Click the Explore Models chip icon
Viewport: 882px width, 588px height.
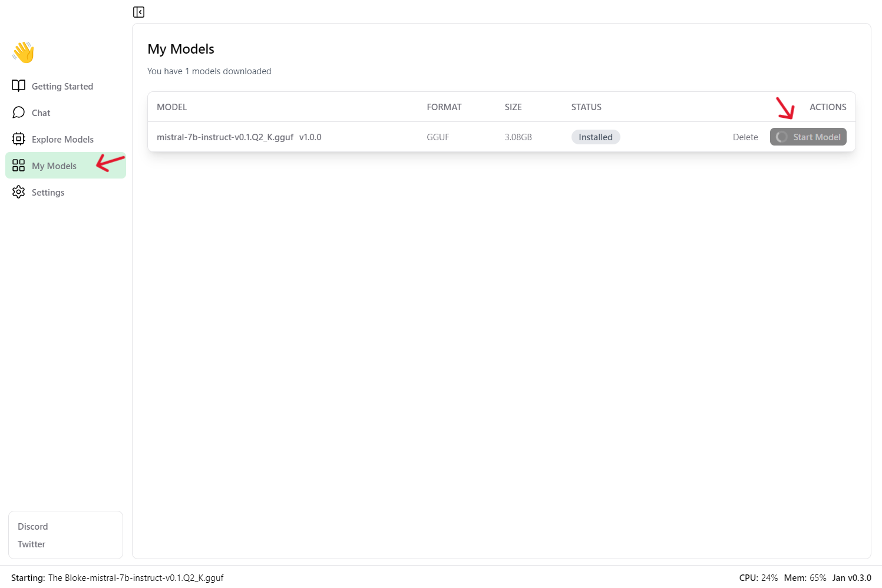click(x=18, y=139)
